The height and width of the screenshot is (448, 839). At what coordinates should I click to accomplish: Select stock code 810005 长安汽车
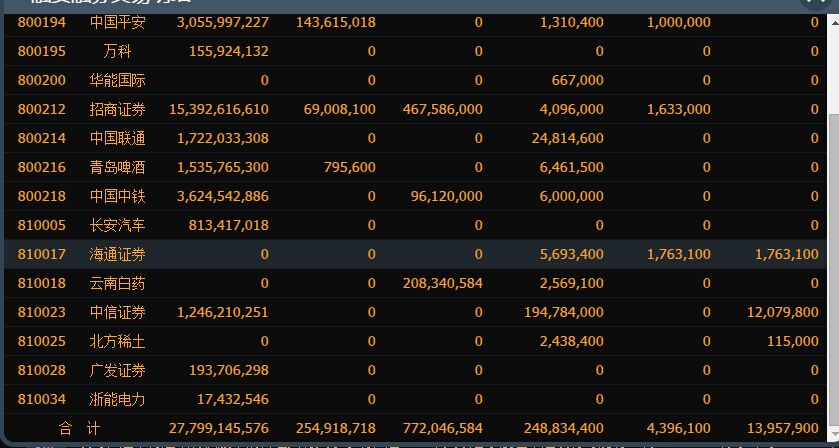coord(42,225)
